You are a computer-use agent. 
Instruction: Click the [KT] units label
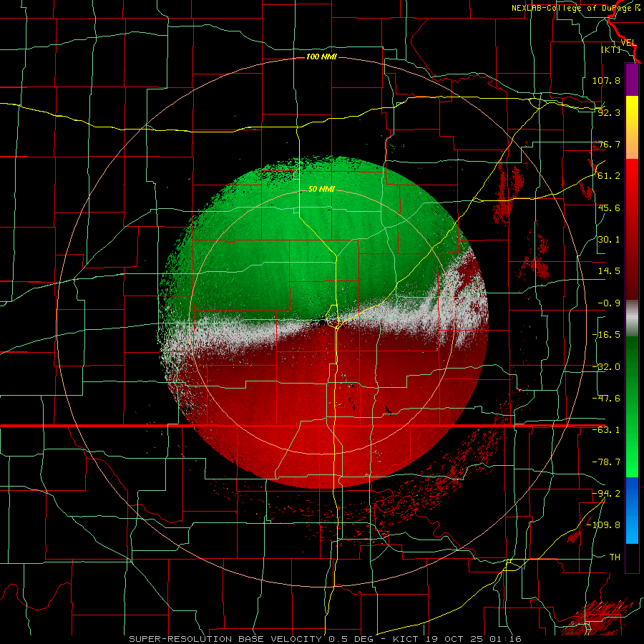(x=610, y=49)
